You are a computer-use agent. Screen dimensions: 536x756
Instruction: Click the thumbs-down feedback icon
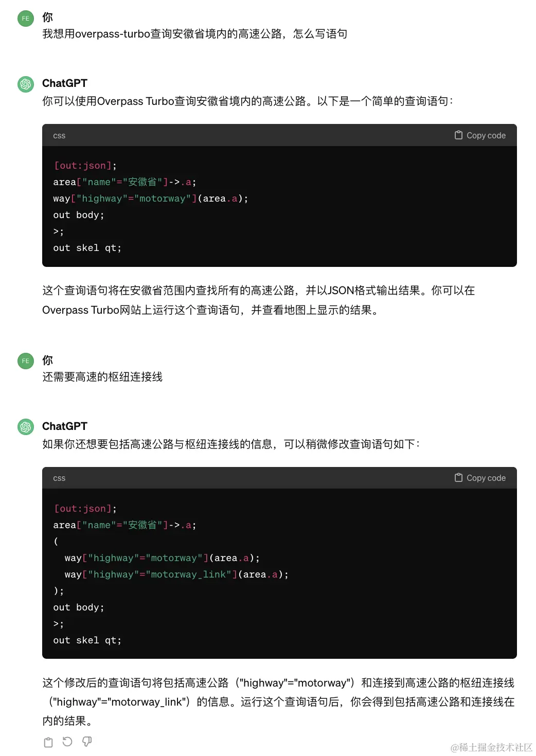coord(87,742)
